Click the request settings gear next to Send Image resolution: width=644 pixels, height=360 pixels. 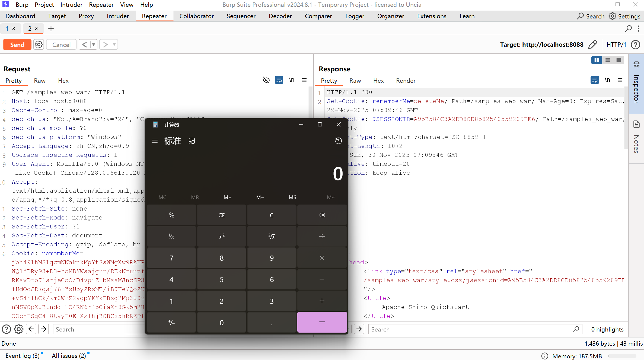[x=39, y=44]
